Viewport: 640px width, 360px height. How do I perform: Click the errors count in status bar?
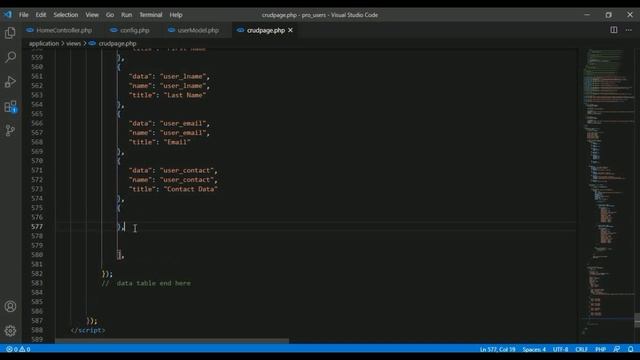tap(12, 349)
